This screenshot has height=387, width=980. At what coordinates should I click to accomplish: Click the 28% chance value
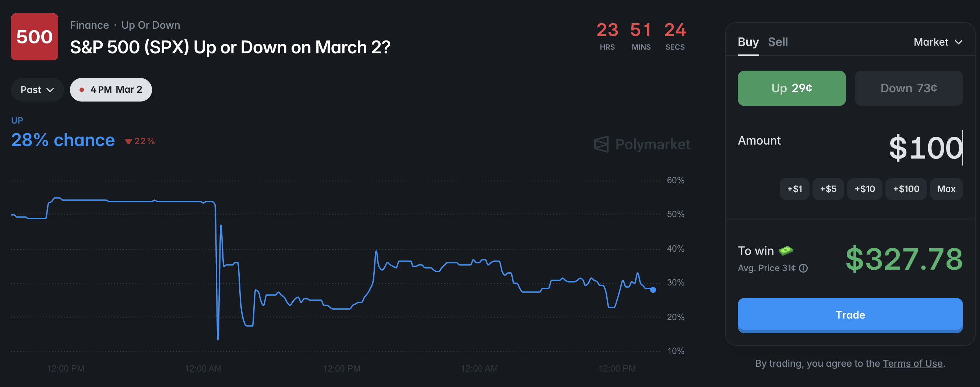(x=63, y=140)
